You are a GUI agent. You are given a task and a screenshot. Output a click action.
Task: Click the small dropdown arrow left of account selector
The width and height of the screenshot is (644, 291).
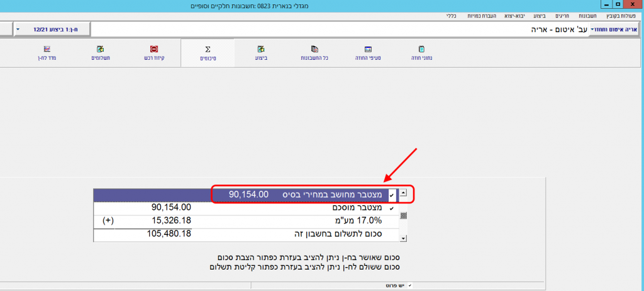coord(18,30)
